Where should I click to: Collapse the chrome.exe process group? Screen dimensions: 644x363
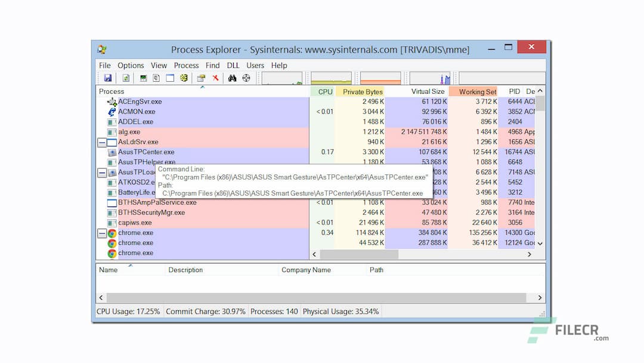(103, 232)
